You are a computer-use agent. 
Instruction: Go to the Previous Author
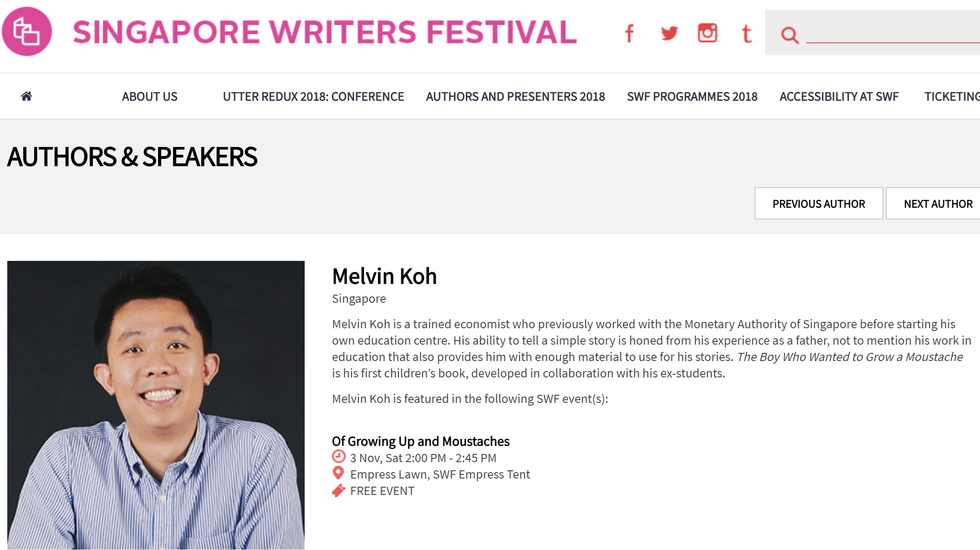click(819, 204)
